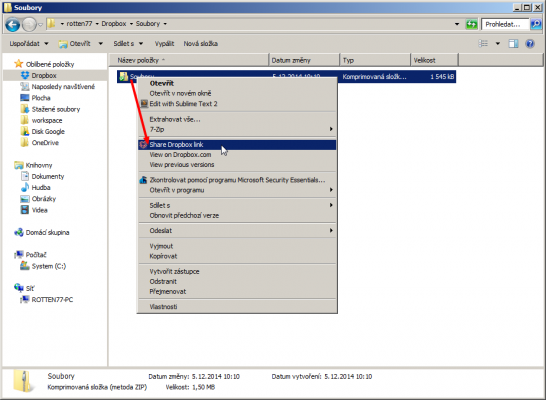
Task: Expand Otevřít v programu submenu
Action: [x=237, y=190]
